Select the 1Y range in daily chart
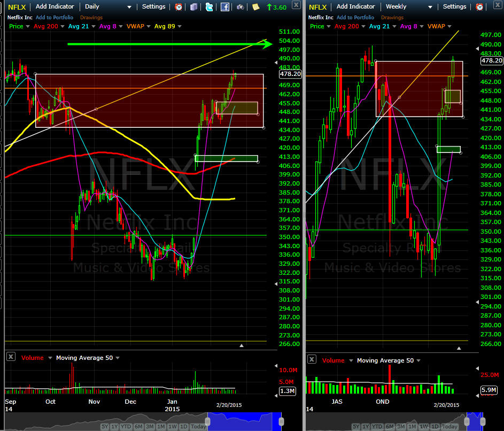Viewport: 504px width, 431px height. click(x=114, y=427)
